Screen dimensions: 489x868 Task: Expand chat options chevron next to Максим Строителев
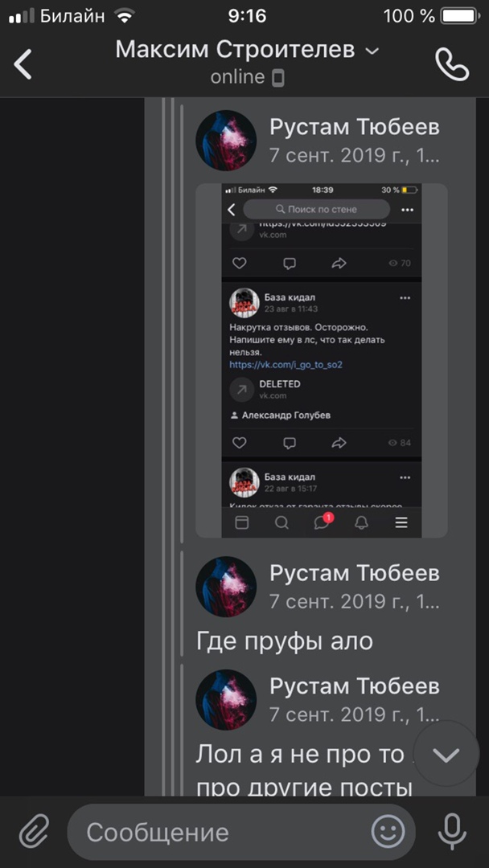tap(372, 51)
